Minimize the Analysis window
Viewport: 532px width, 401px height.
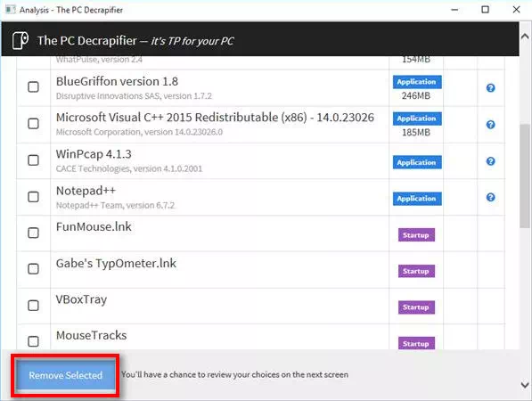[454, 10]
